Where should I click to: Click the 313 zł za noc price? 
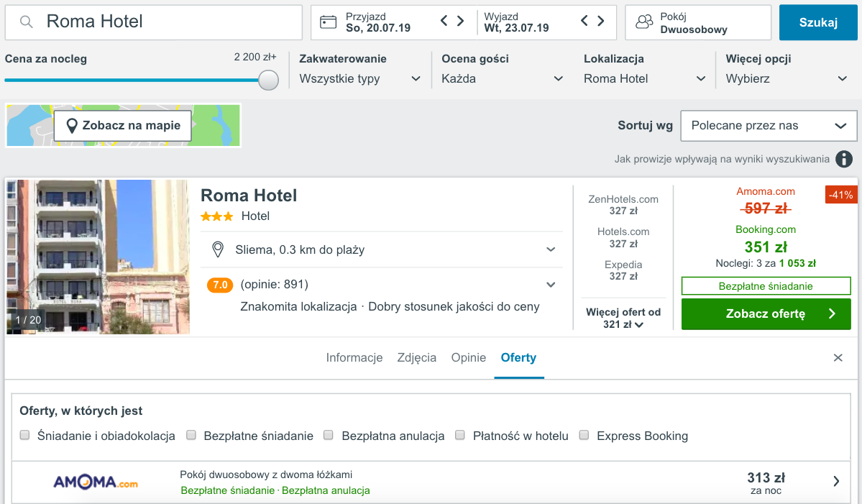[766, 483]
